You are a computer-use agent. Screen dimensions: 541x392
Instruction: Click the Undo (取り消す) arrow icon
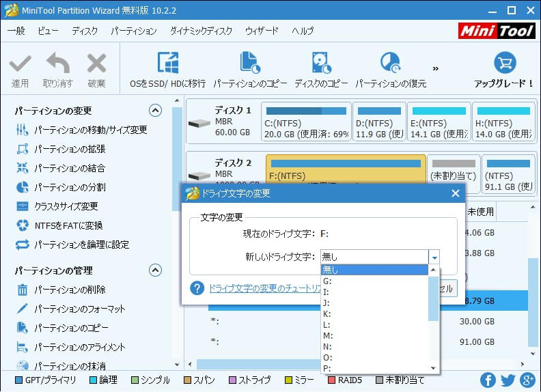58,63
